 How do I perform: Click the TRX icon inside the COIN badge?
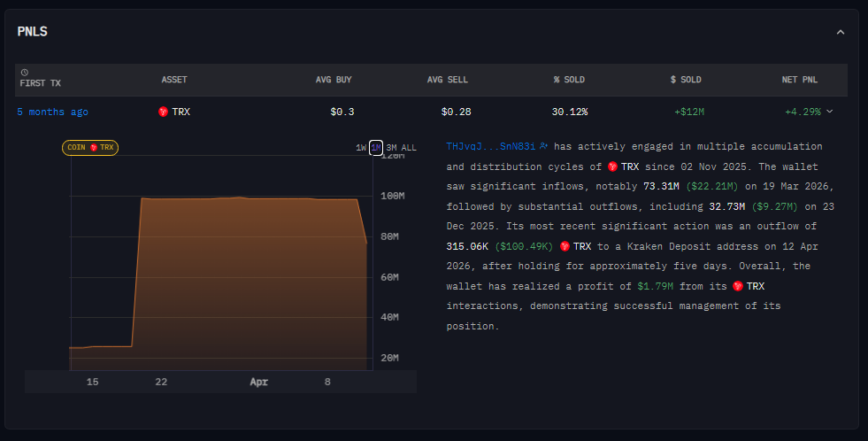point(94,147)
